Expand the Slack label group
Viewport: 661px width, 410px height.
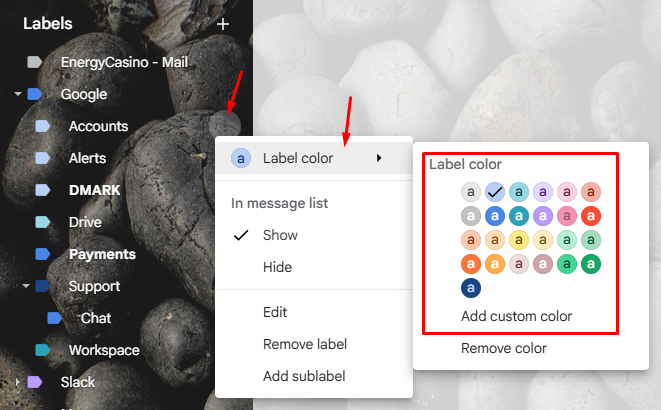click(x=17, y=382)
